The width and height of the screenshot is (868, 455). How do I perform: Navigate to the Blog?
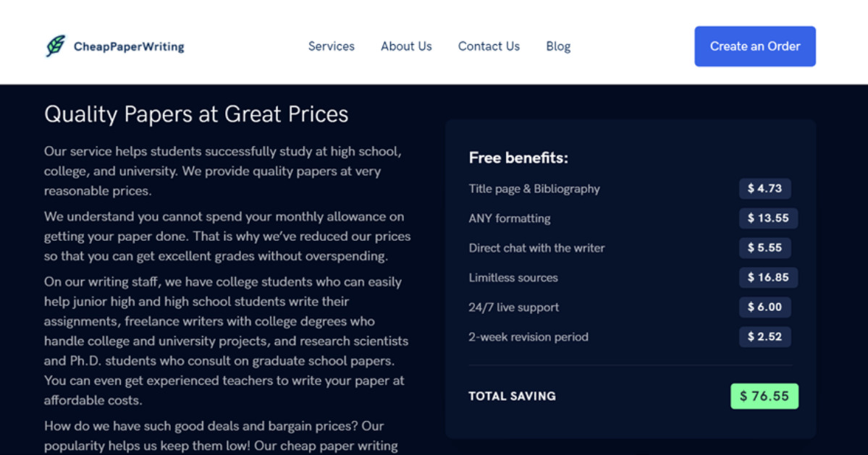point(558,46)
